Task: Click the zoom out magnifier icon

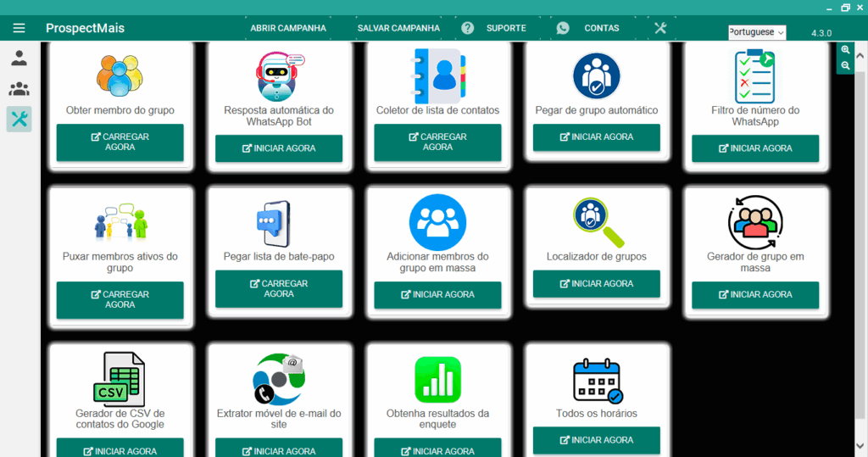Action: point(845,65)
